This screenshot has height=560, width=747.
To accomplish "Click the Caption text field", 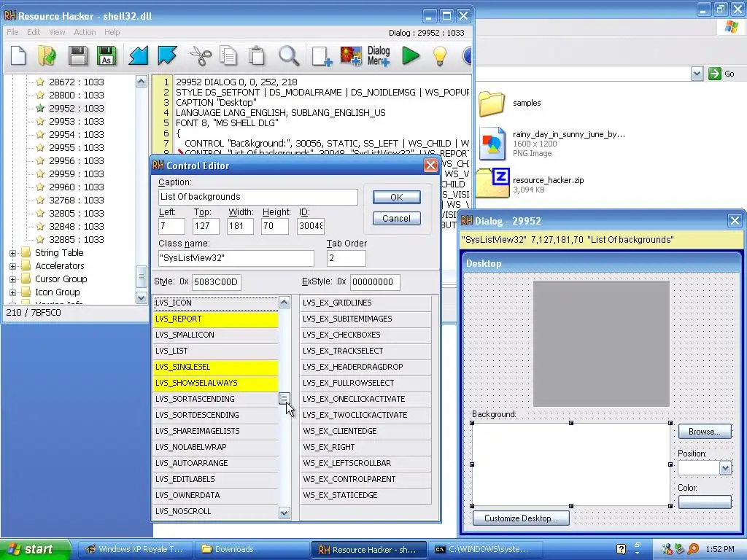I will (258, 197).
